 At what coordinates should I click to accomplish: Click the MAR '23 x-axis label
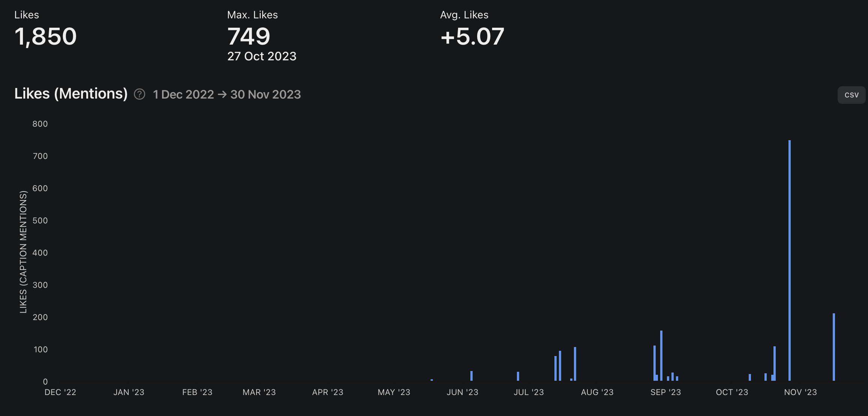(x=259, y=392)
